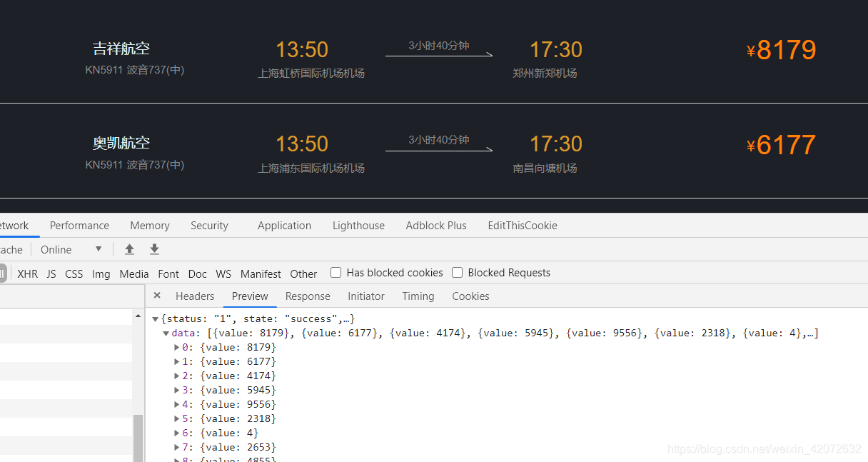Expand item 6 with value 4
Screen dimensions: 868x462
point(177,433)
